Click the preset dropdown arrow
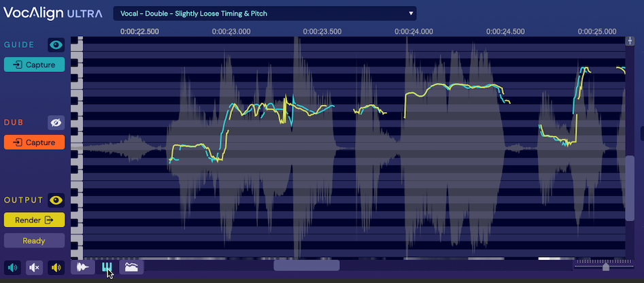644x283 pixels. pos(411,13)
